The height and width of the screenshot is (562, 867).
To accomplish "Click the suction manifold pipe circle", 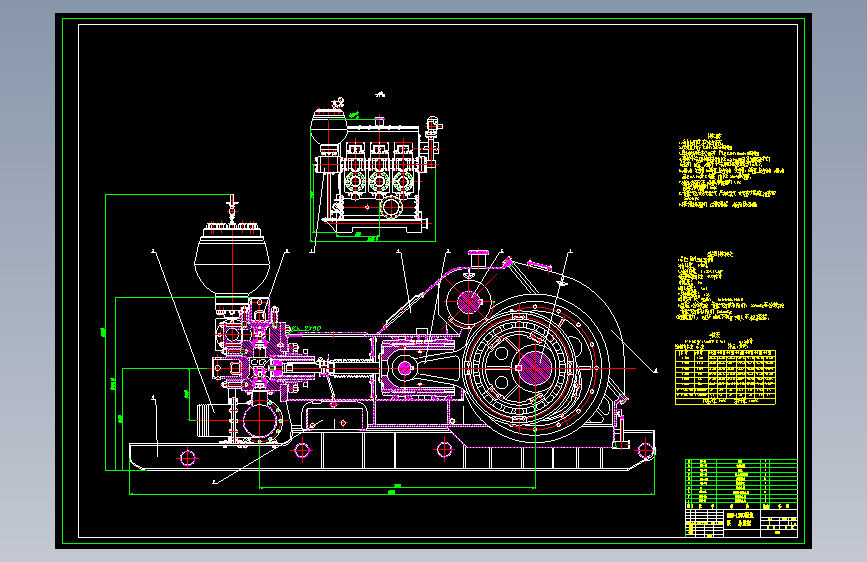I will [x=260, y=421].
